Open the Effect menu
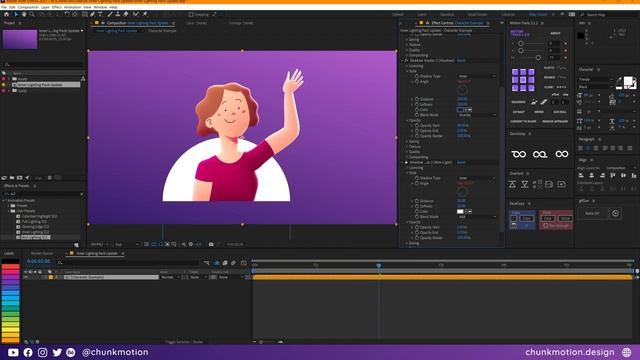The width and height of the screenshot is (640, 360). (x=56, y=7)
